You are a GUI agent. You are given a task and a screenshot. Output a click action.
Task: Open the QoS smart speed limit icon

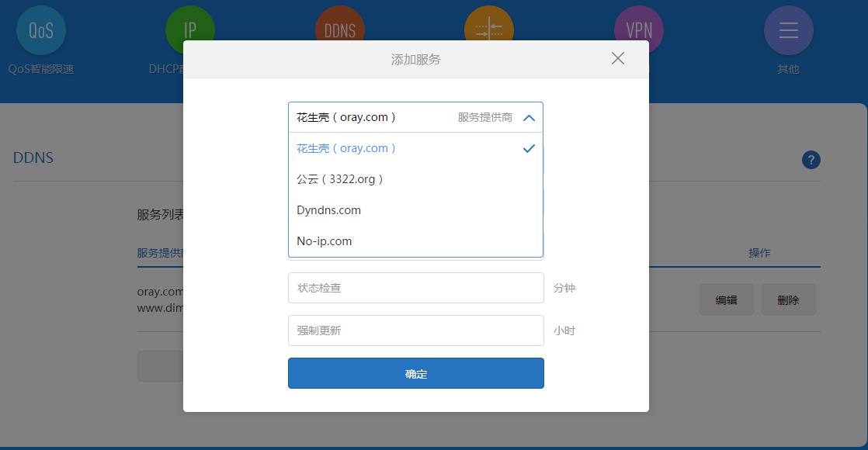41,30
